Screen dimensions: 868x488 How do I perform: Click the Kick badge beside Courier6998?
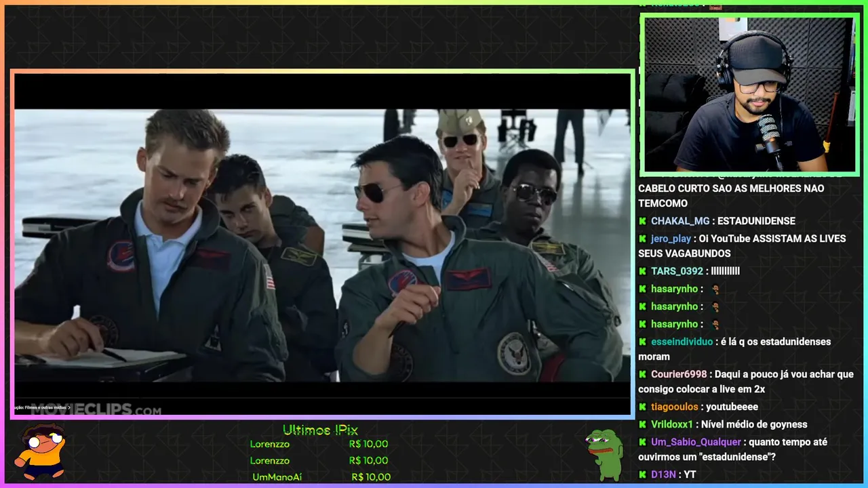[642, 374]
